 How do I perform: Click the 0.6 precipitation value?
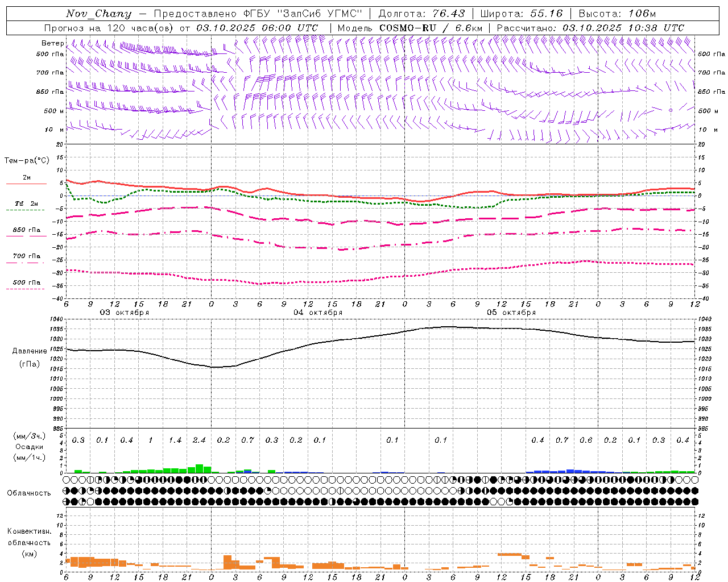[x=586, y=440]
